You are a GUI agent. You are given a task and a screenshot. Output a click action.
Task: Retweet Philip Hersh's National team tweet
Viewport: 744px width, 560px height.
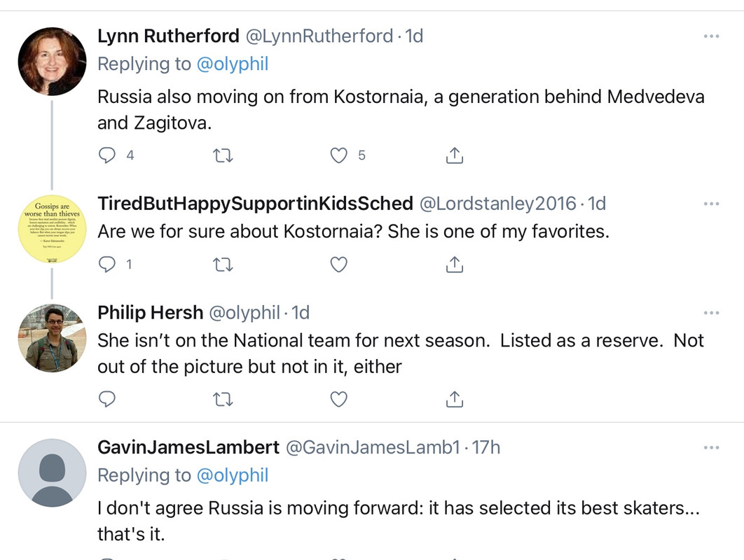[x=223, y=399]
